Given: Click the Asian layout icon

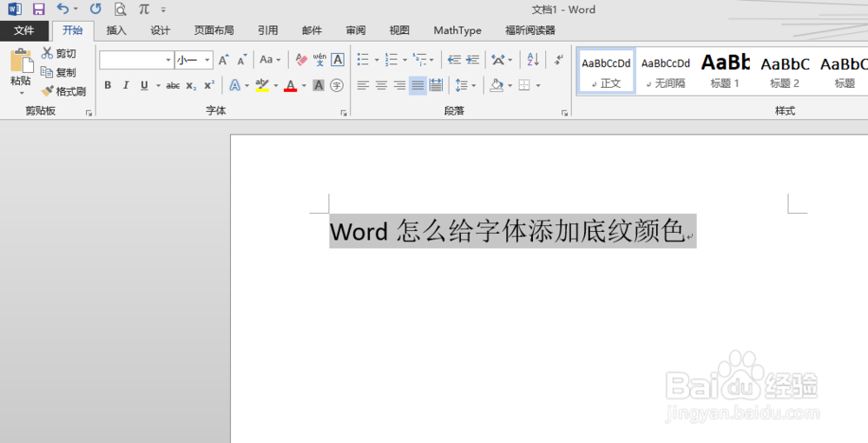Looking at the screenshot, I should (498, 59).
